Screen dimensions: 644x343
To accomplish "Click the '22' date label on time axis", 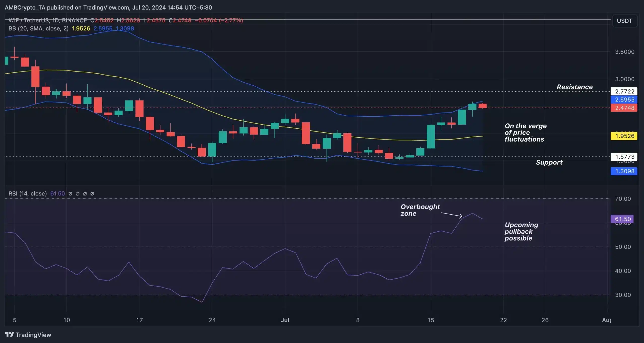I will (x=503, y=320).
